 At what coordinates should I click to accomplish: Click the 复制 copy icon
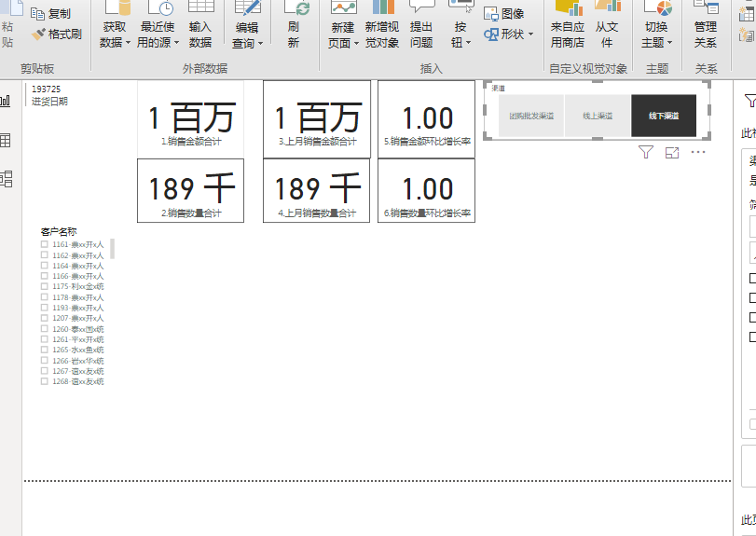[37, 13]
